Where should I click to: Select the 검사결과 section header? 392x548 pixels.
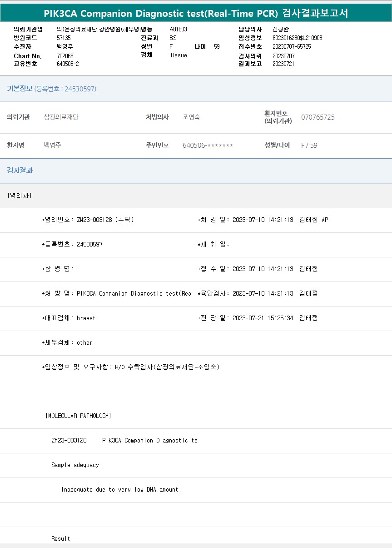pos(20,171)
